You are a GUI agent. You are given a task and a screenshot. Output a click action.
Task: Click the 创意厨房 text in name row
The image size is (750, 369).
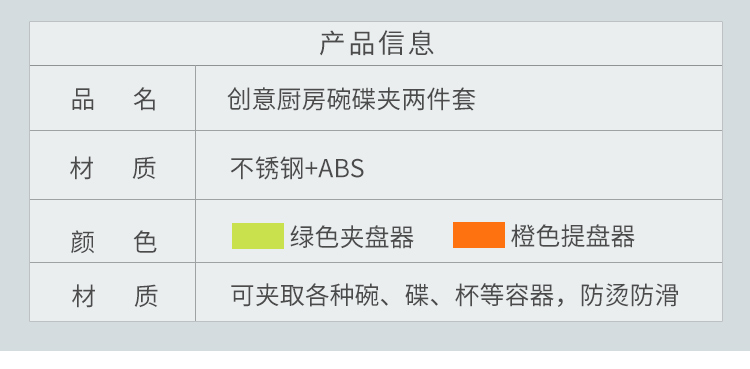point(276,100)
